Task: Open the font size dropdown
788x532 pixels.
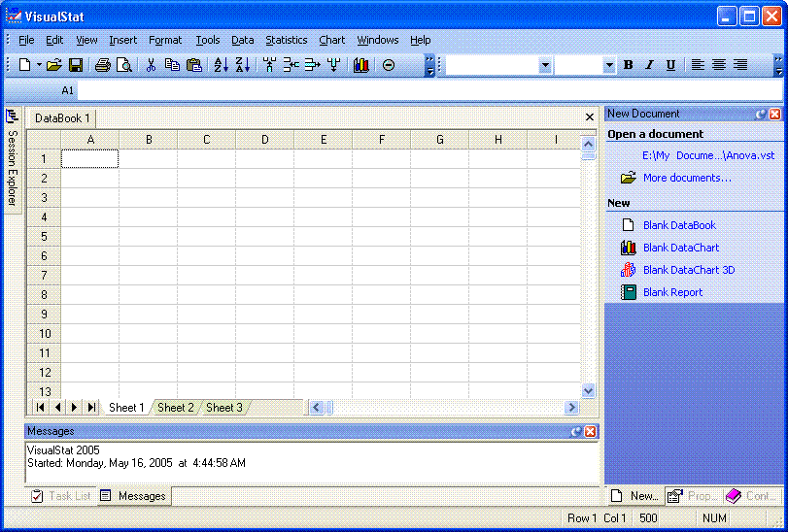Action: click(609, 65)
